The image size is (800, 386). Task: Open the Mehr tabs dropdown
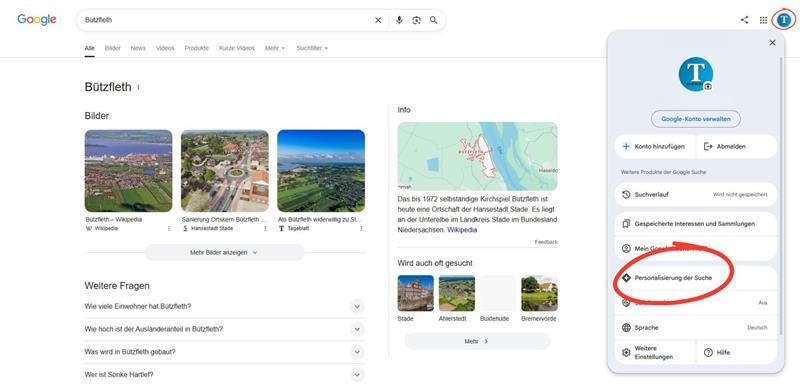[x=275, y=48]
